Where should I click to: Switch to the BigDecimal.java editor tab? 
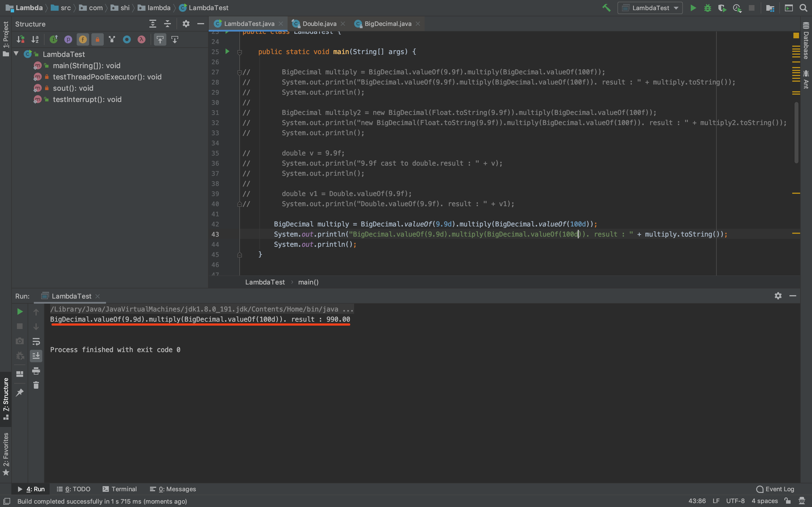click(x=388, y=24)
